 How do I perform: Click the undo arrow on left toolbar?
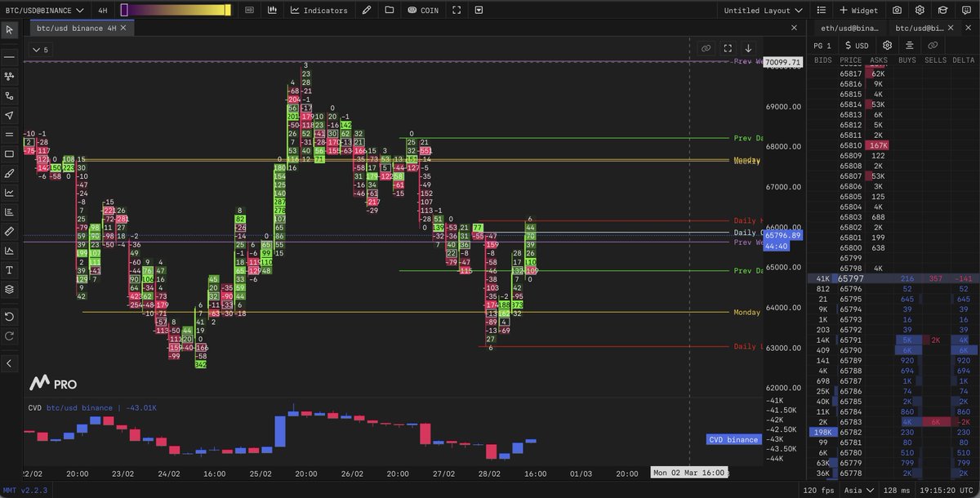(10, 316)
